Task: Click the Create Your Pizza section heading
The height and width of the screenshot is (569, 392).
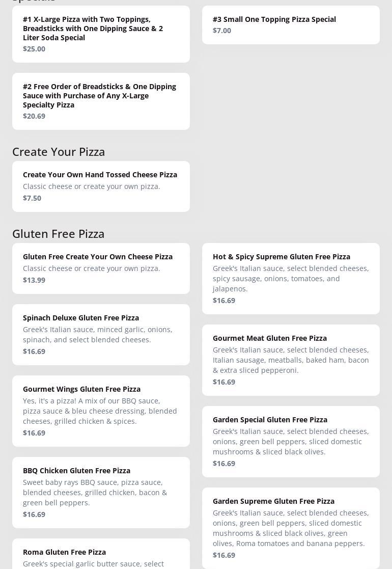Action: pos(59,152)
